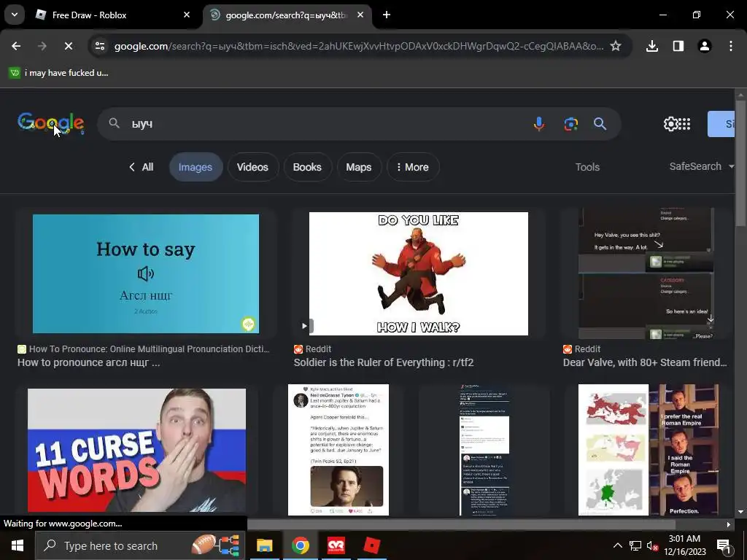Screen dimensions: 747x560
Task: Click the muted volume tray icon
Action: tap(653, 545)
